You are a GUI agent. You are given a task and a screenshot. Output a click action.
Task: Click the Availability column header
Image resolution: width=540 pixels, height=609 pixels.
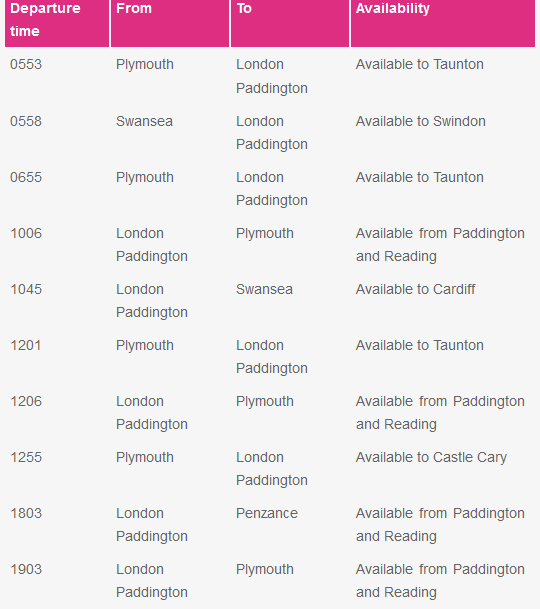coord(443,22)
